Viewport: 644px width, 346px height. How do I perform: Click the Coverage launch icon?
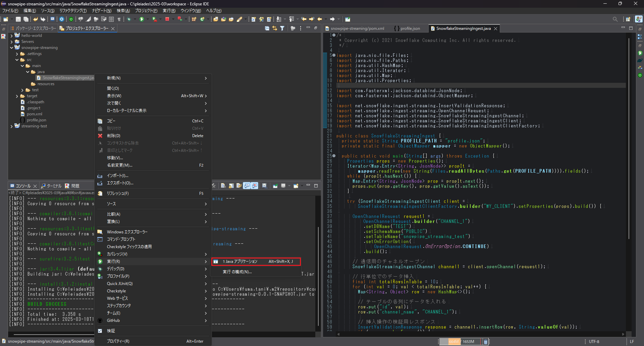click(x=155, y=19)
